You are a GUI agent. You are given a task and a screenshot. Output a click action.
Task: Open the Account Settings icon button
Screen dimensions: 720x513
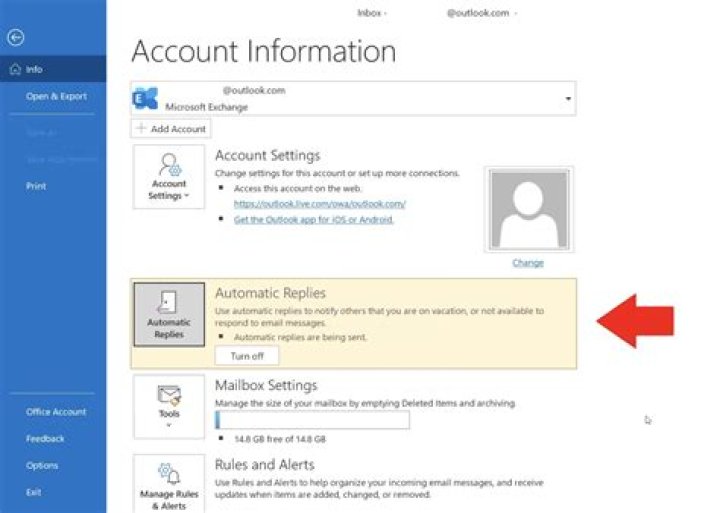(x=169, y=177)
